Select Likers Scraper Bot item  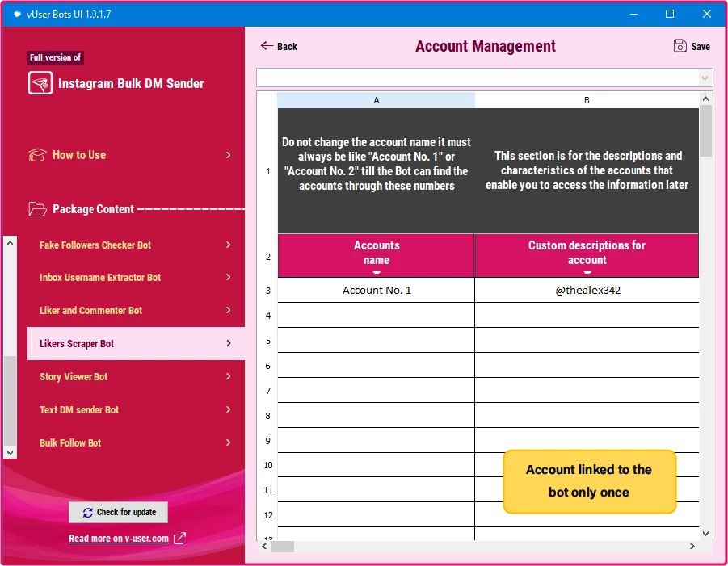pos(136,343)
